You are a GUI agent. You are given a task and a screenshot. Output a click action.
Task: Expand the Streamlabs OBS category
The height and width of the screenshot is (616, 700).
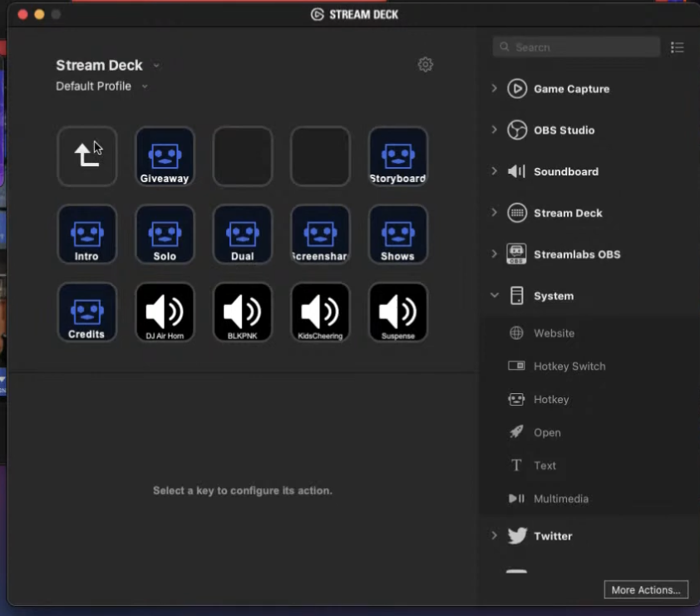pyautogui.click(x=494, y=254)
